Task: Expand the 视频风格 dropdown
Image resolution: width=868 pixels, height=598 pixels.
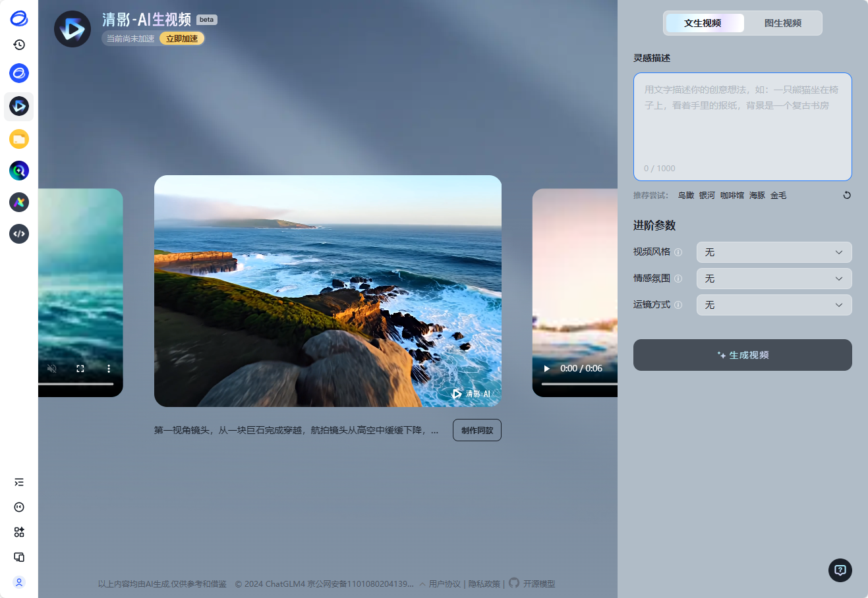Action: (x=774, y=252)
